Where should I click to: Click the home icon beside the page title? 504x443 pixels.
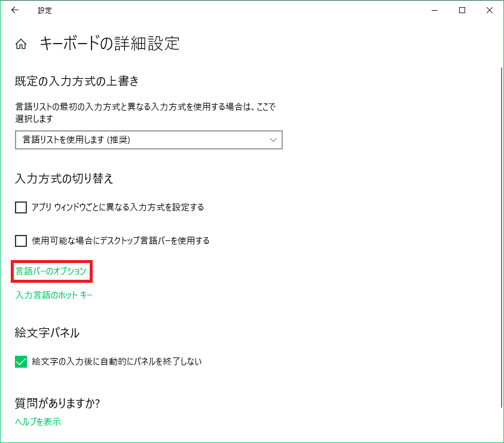21,43
